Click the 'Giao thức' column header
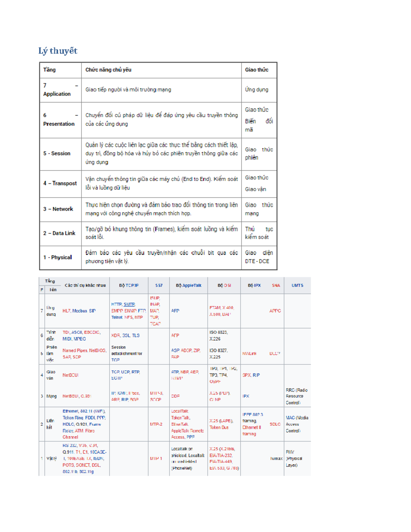 coord(257,70)
